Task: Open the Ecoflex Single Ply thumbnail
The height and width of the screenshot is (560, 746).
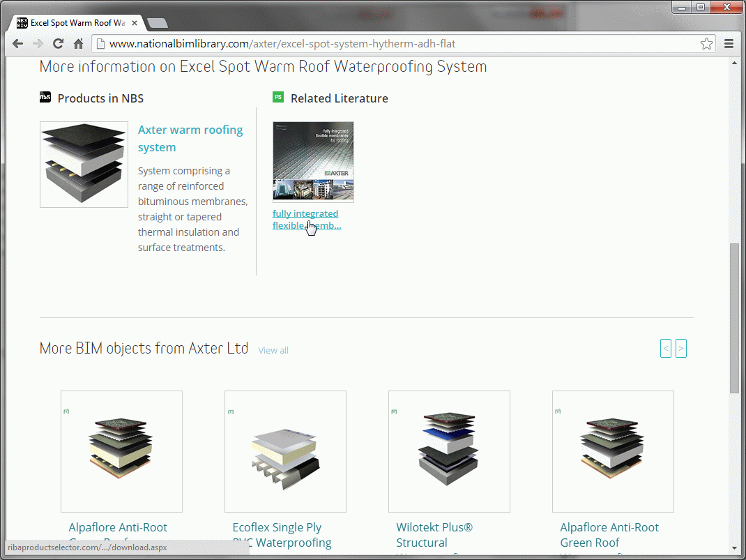Action: point(285,451)
